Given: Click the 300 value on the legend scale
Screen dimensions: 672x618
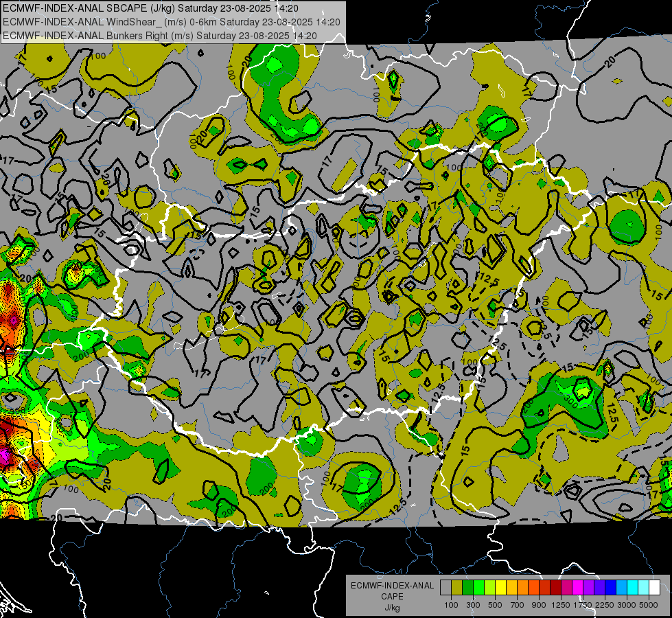Looking at the screenshot, I should coord(473,605).
